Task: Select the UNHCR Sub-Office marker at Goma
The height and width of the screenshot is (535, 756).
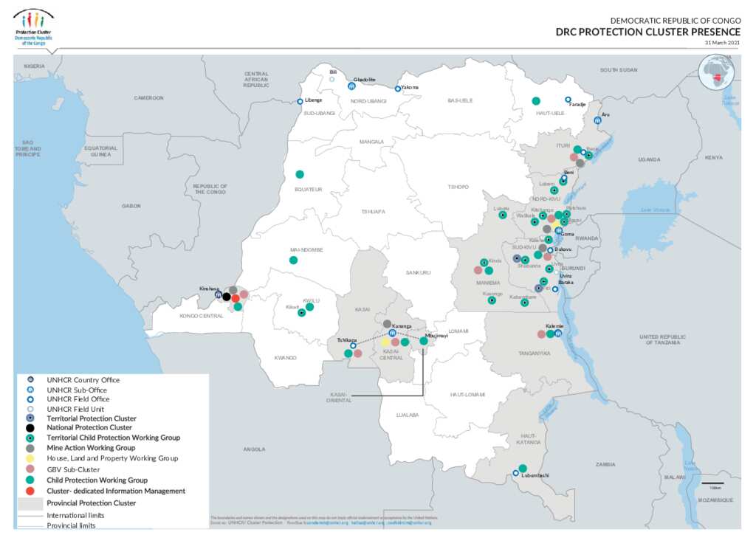Action: [x=557, y=230]
